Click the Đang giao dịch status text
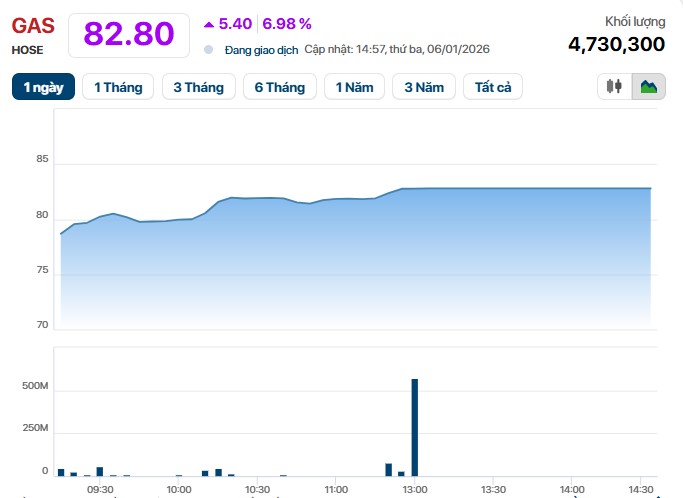 pos(261,49)
